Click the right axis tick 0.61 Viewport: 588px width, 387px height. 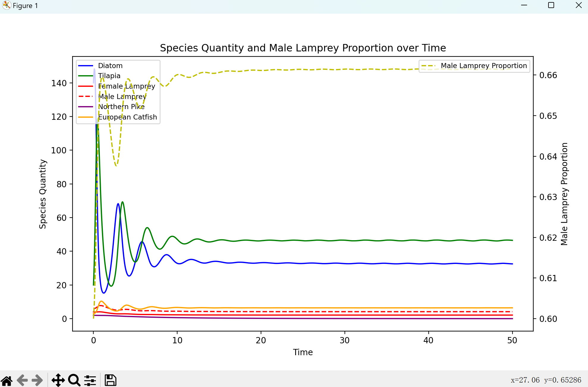tap(548, 278)
